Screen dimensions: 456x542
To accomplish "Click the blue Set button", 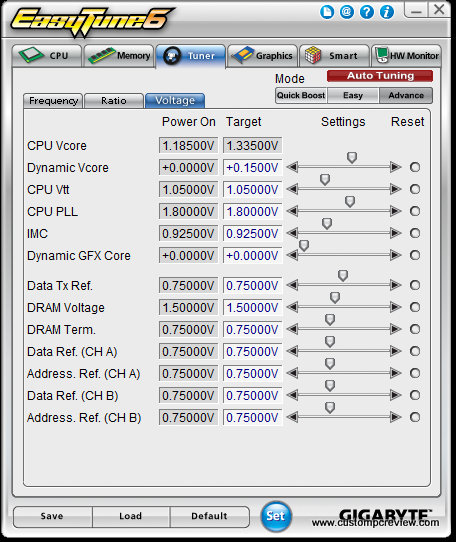I will coord(276,516).
